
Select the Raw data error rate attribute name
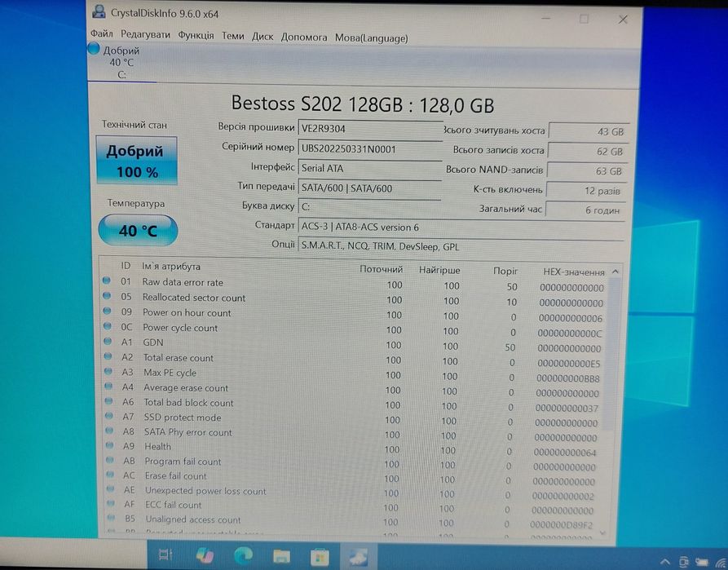click(183, 282)
